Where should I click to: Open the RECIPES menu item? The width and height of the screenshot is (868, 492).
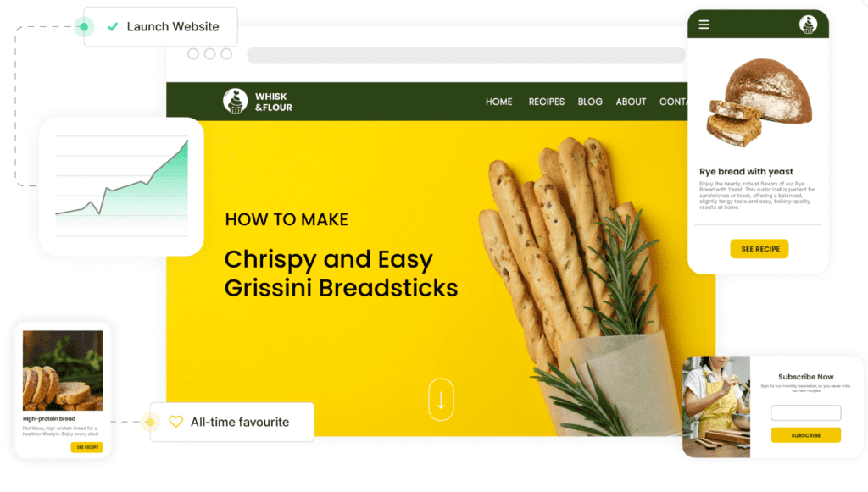tap(547, 102)
